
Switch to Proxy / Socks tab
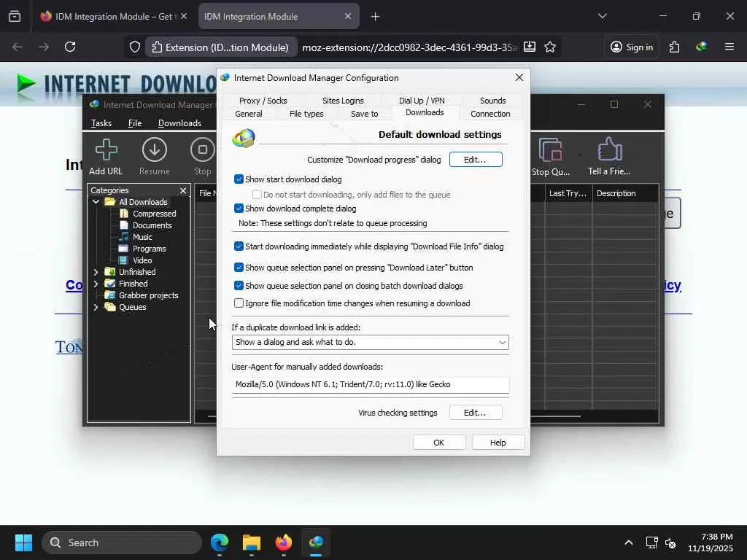click(263, 101)
